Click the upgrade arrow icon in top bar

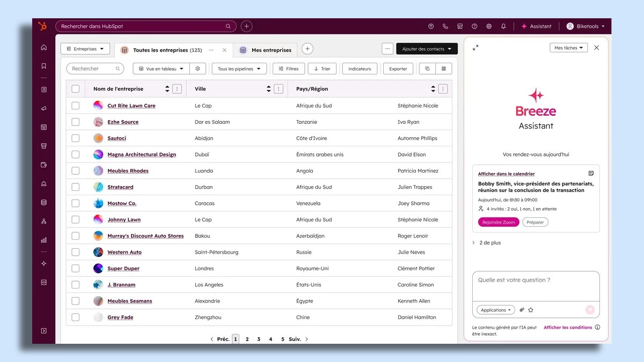tap(431, 26)
